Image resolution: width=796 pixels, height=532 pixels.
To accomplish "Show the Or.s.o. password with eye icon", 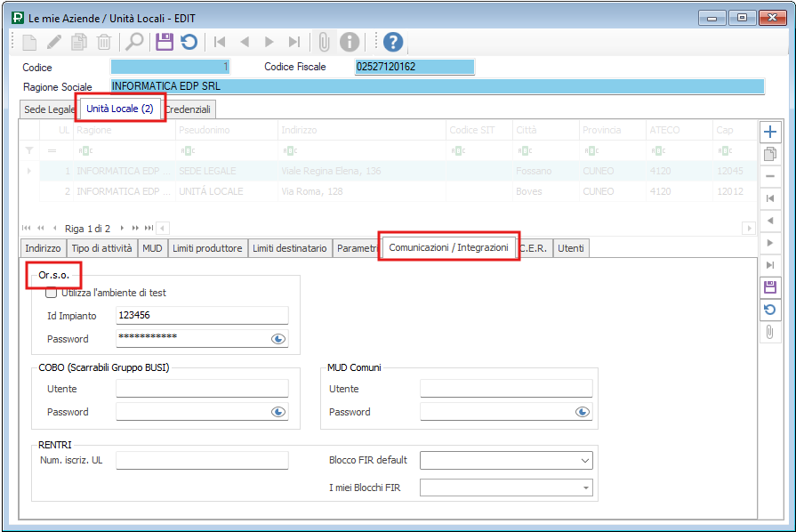I will pos(278,339).
